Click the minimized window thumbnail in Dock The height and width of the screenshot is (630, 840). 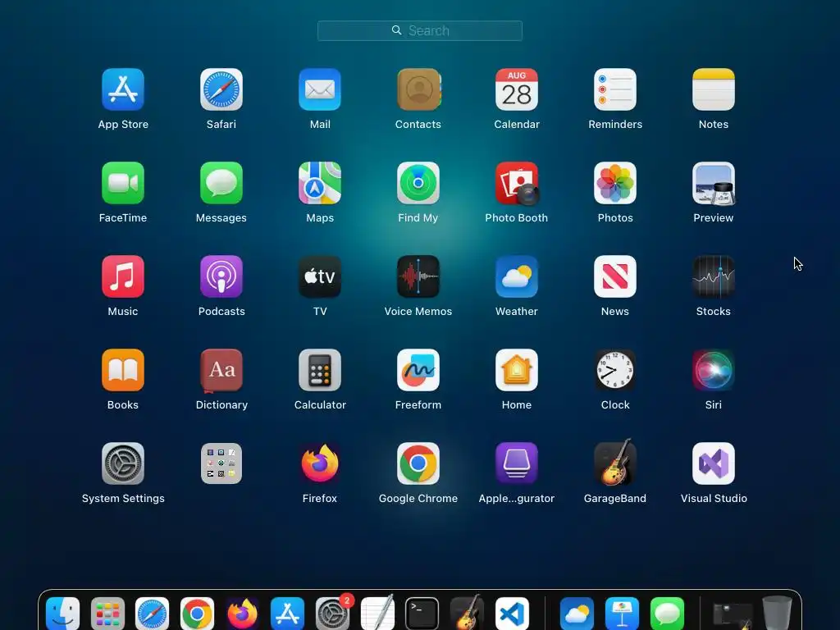click(x=733, y=616)
